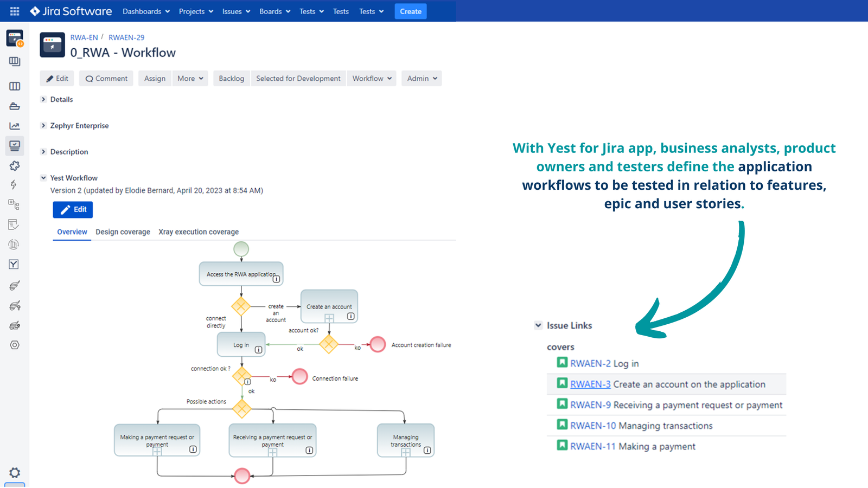Select the Connection failure red end event
The width and height of the screenshot is (868, 488).
(299, 376)
